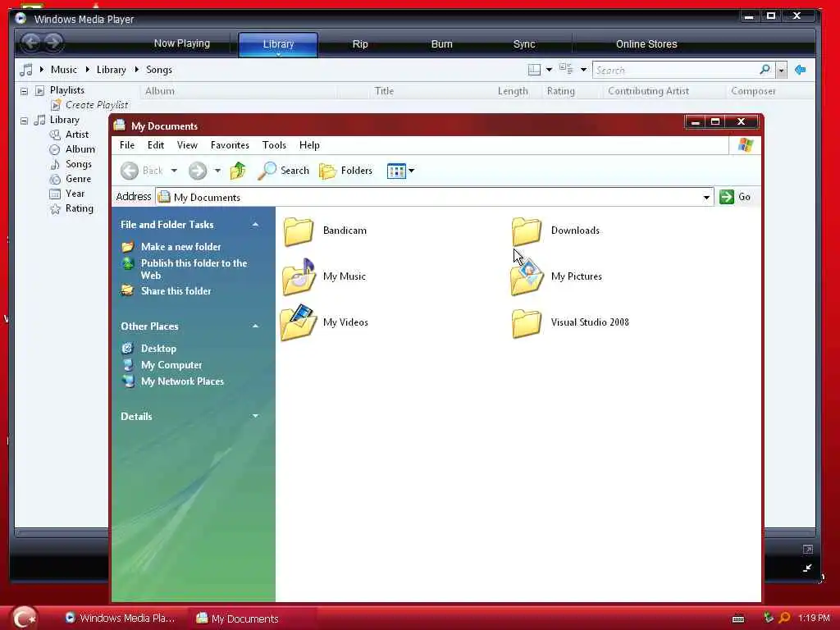This screenshot has width=840, height=630.
Task: Select the My Music folder
Action: click(324, 276)
